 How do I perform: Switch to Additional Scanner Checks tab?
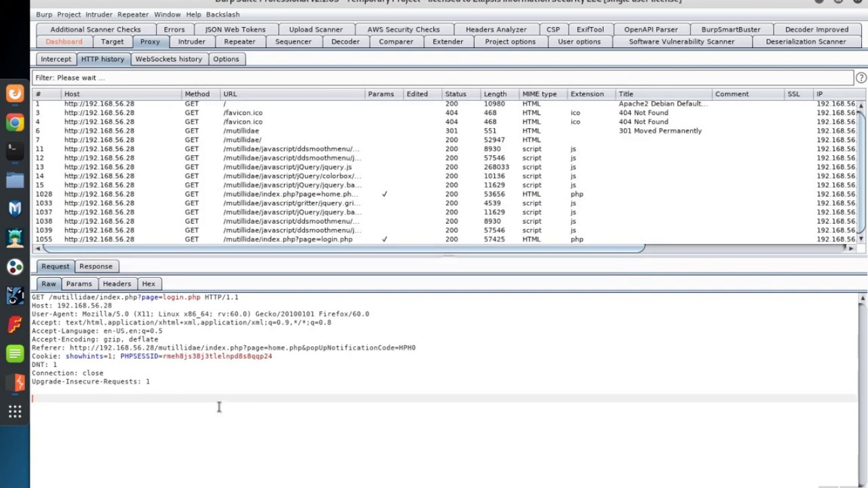point(96,30)
